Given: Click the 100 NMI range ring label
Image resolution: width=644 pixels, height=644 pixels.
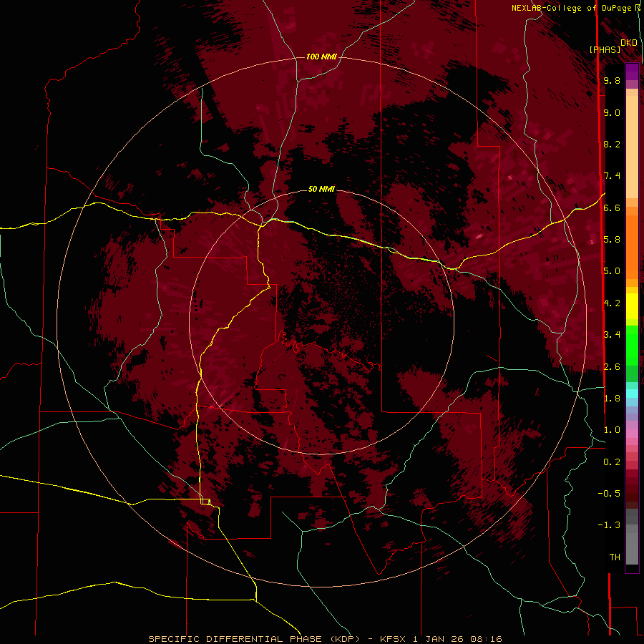Looking at the screenshot, I should point(321,57).
